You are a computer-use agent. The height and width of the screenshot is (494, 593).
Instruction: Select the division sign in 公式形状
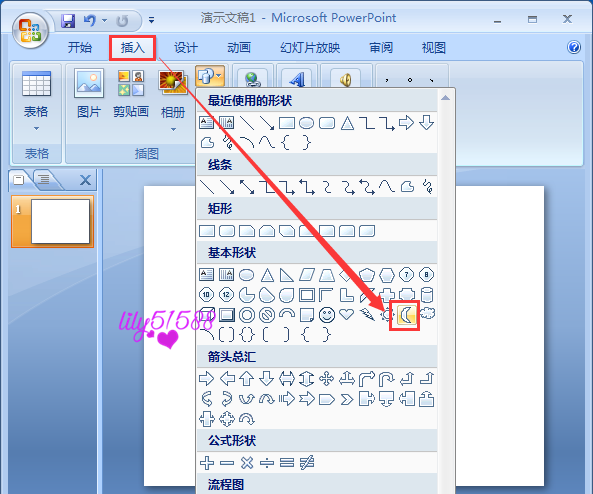click(267, 463)
